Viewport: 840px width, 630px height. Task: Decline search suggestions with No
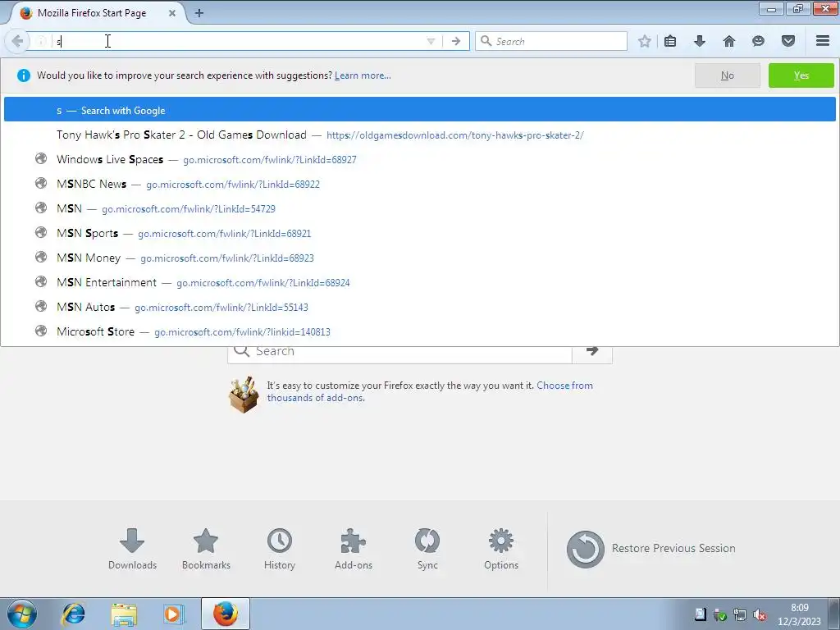[727, 75]
